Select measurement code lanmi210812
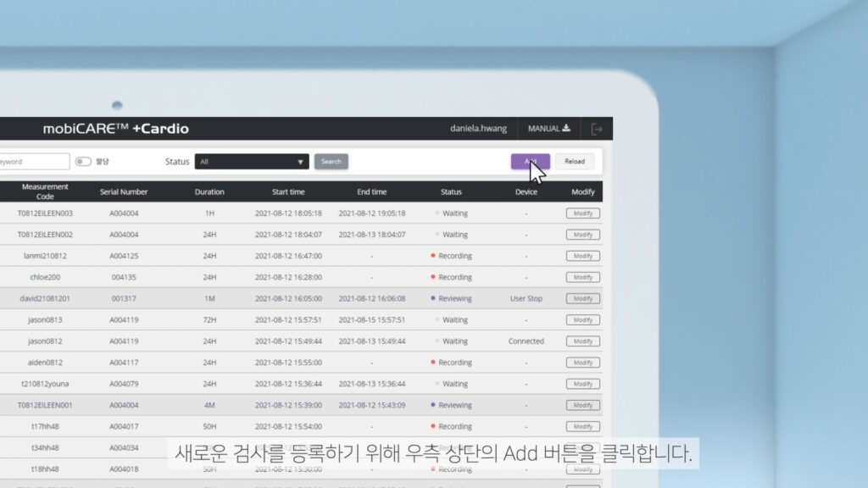 (x=45, y=256)
